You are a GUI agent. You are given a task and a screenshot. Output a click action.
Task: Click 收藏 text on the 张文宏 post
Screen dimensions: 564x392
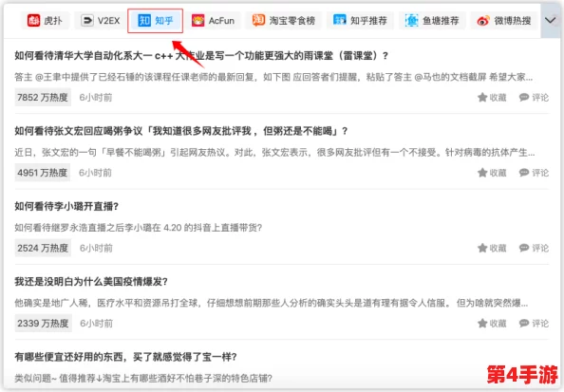(498, 173)
